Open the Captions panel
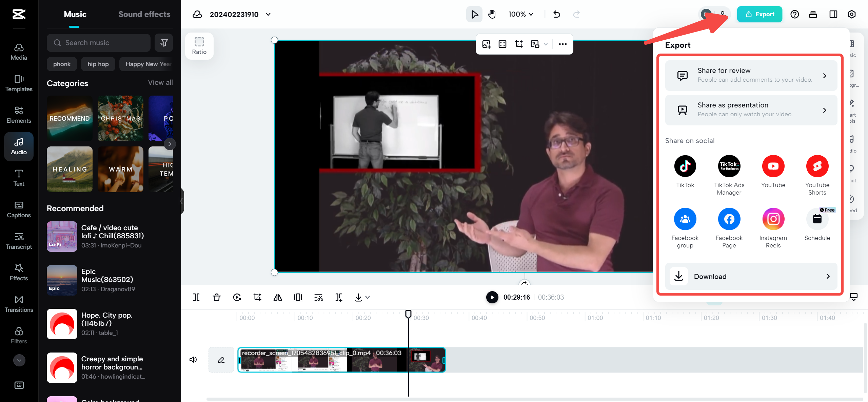The height and width of the screenshot is (402, 868). [19, 209]
